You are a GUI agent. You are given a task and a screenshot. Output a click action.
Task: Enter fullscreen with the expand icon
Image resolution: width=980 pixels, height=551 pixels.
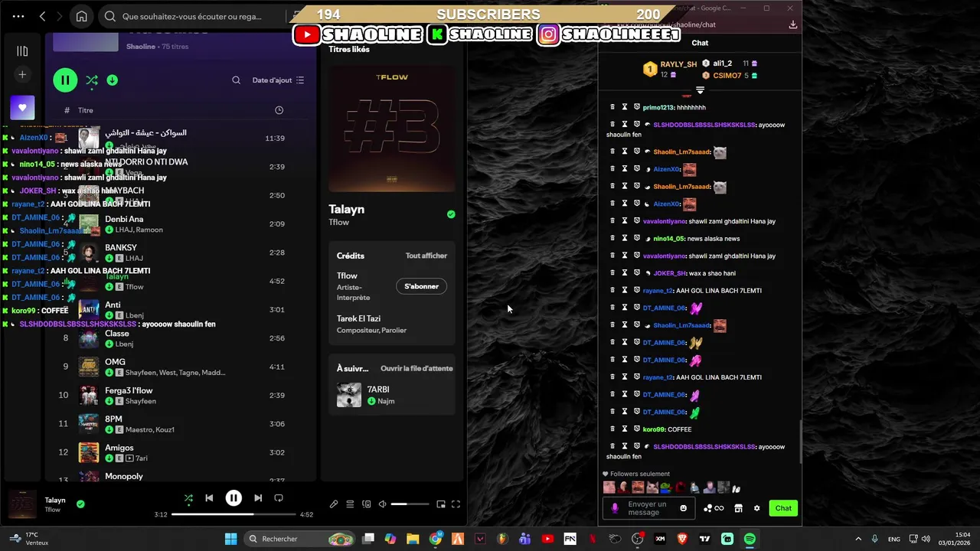pos(456,504)
